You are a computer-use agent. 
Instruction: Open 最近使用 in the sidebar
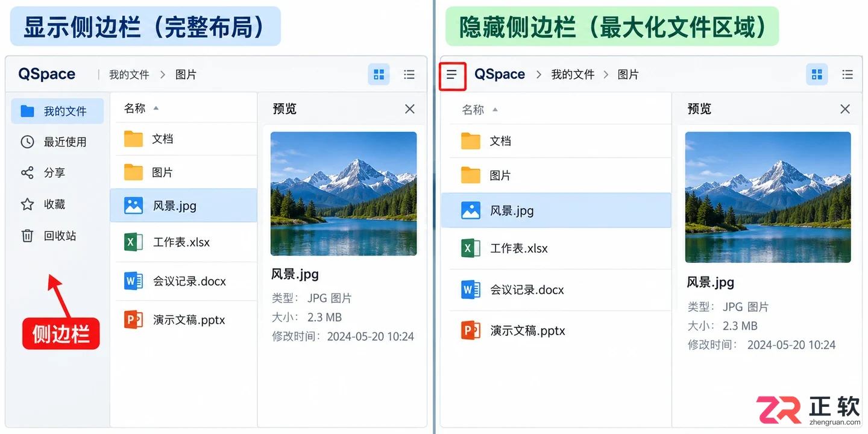[x=57, y=142]
